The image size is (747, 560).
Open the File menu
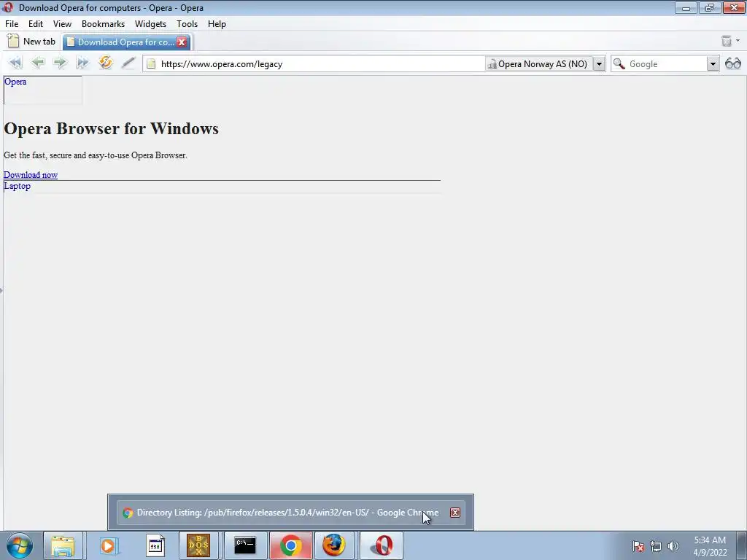point(12,24)
